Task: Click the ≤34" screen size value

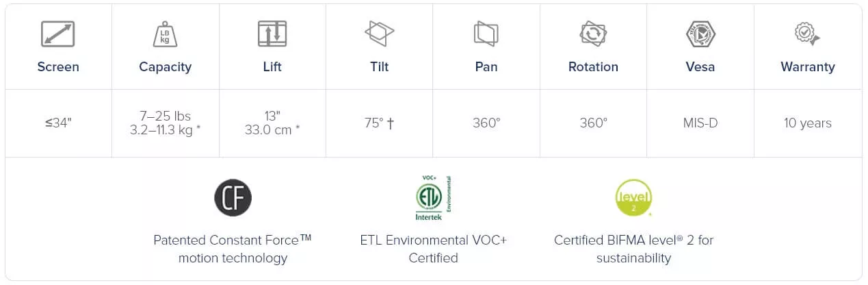Action: point(58,123)
